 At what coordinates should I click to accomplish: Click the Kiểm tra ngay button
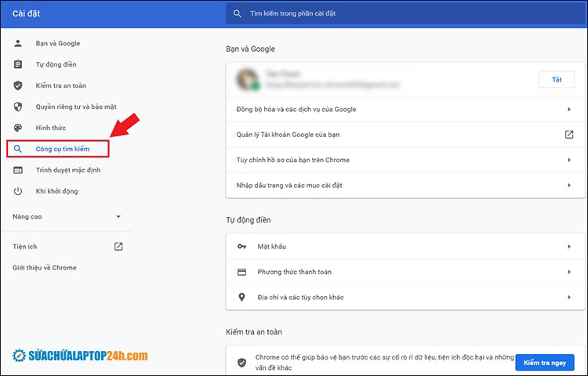tap(545, 363)
